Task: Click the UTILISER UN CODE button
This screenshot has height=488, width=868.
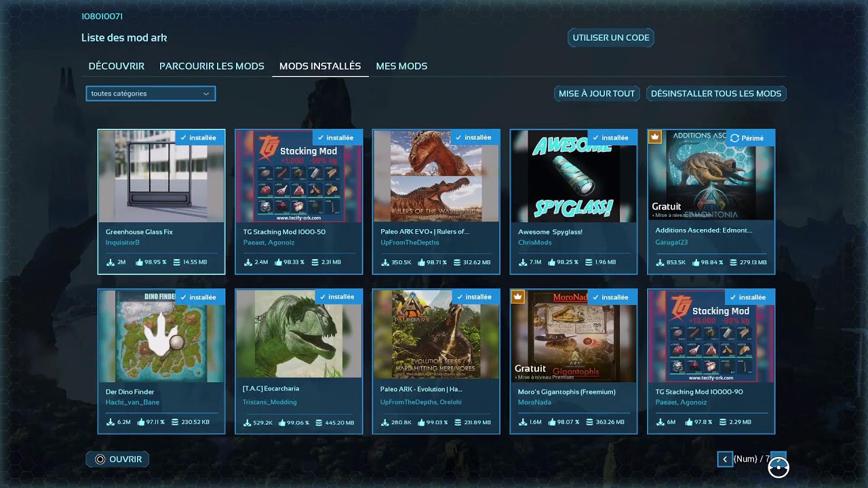Action: [x=611, y=38]
